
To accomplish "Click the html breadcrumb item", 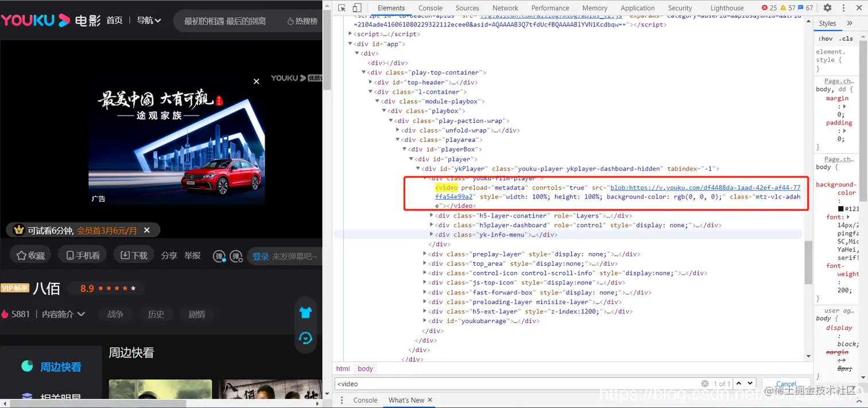I will tap(343, 368).
